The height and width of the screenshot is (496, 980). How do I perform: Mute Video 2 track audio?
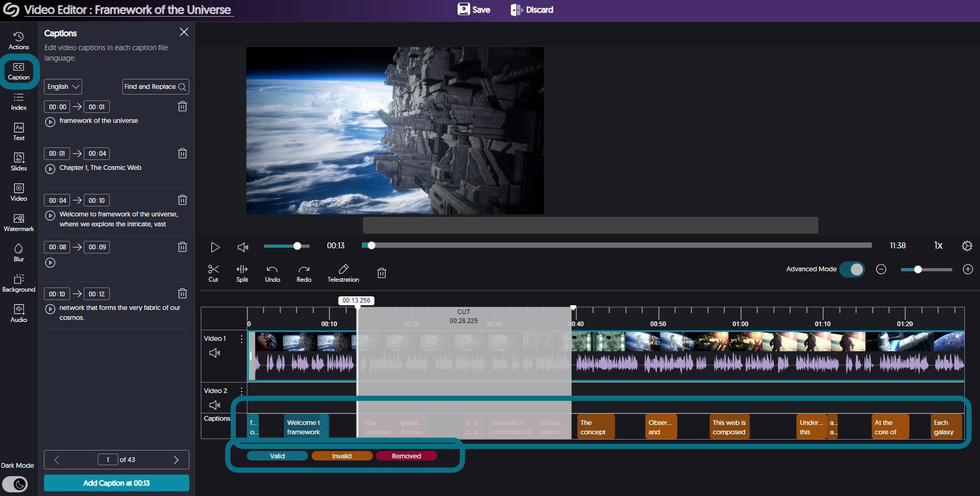pyautogui.click(x=214, y=405)
